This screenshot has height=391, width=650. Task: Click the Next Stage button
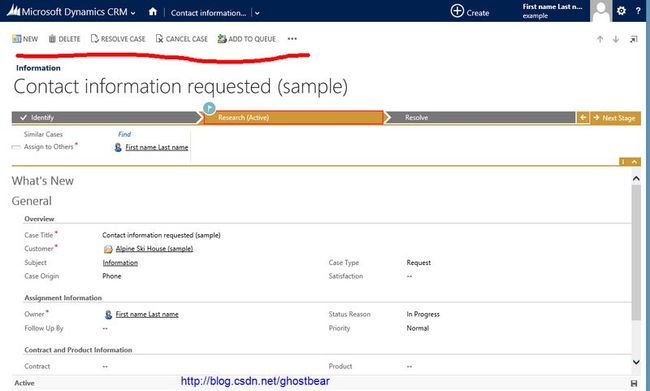[615, 118]
